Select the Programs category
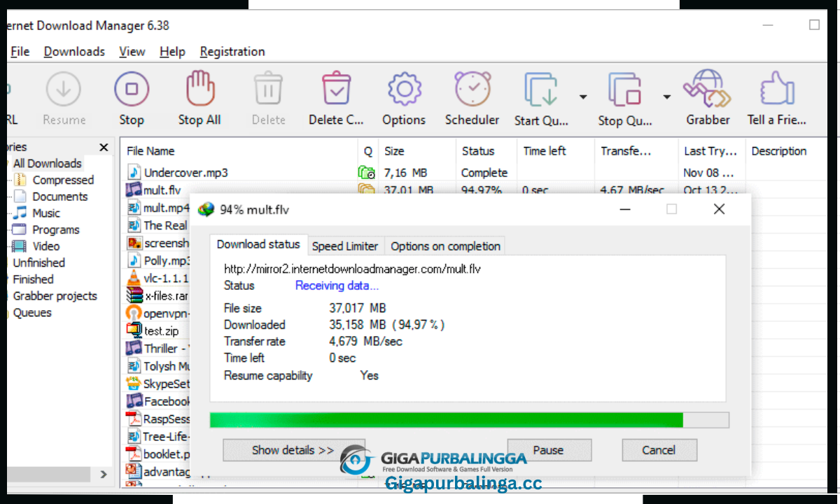Image resolution: width=840 pixels, height=504 pixels. coord(56,230)
